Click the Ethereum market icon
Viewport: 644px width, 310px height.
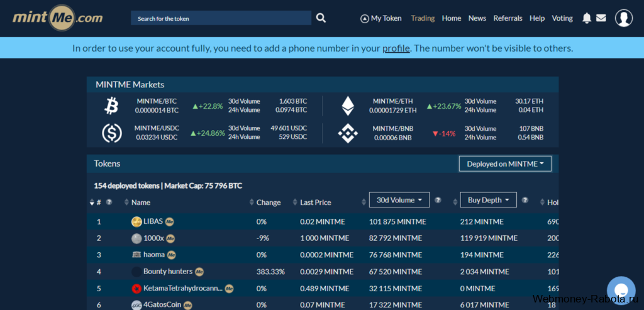pyautogui.click(x=348, y=106)
